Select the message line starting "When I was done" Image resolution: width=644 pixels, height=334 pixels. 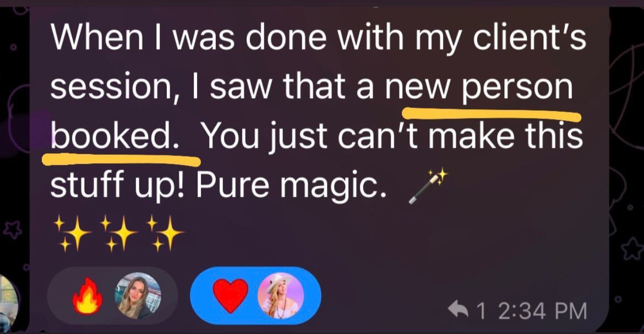tap(318, 37)
